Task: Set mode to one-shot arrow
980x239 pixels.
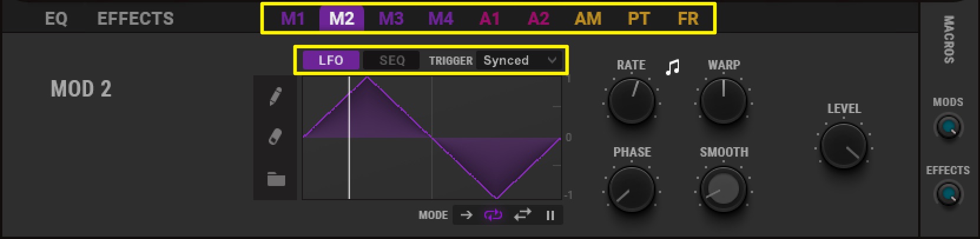Action: point(466,215)
